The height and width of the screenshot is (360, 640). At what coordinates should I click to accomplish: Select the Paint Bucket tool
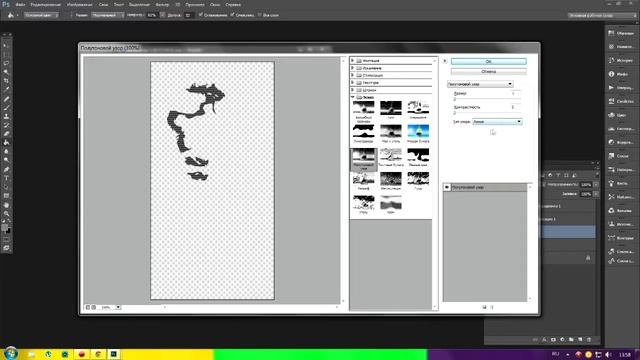pyautogui.click(x=6, y=142)
